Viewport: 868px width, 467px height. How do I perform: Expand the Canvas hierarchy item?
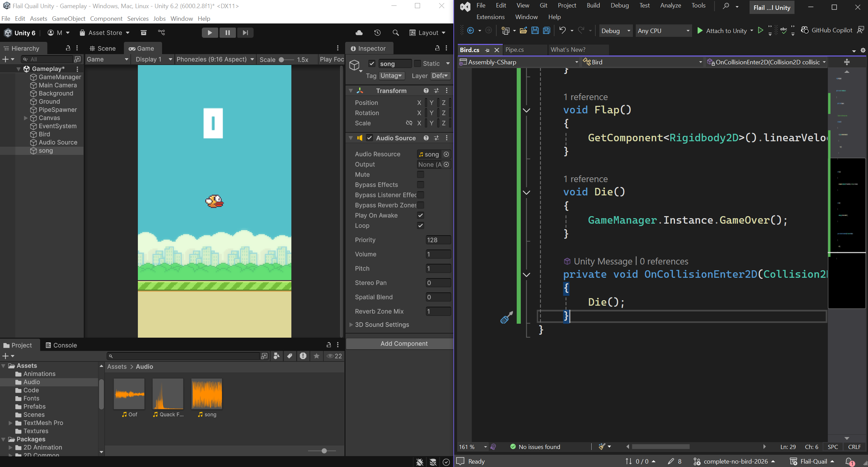tap(26, 118)
